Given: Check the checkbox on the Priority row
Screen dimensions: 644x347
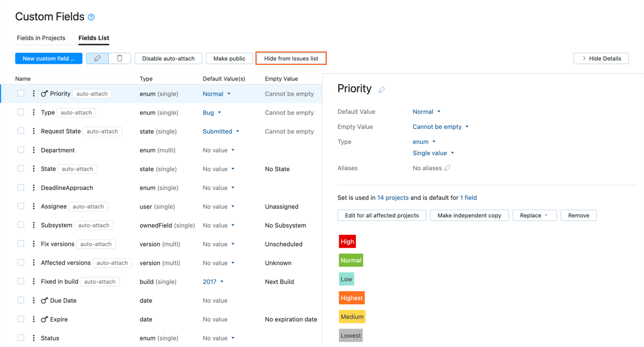Looking at the screenshot, I should click(x=20, y=93).
